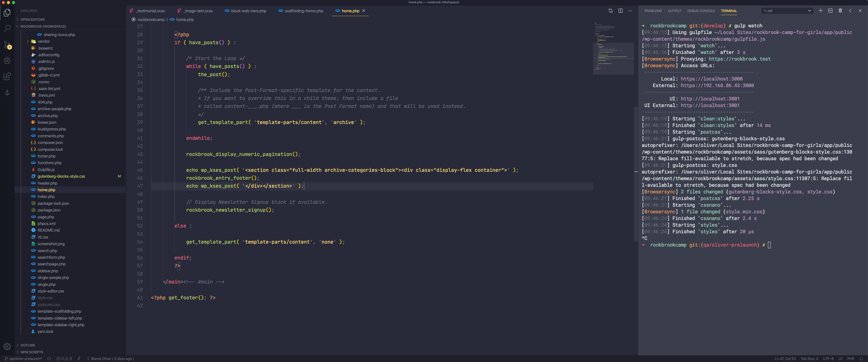Click the new terminal plus icon
Image resolution: width=868 pixels, height=362 pixels.
(x=821, y=10)
